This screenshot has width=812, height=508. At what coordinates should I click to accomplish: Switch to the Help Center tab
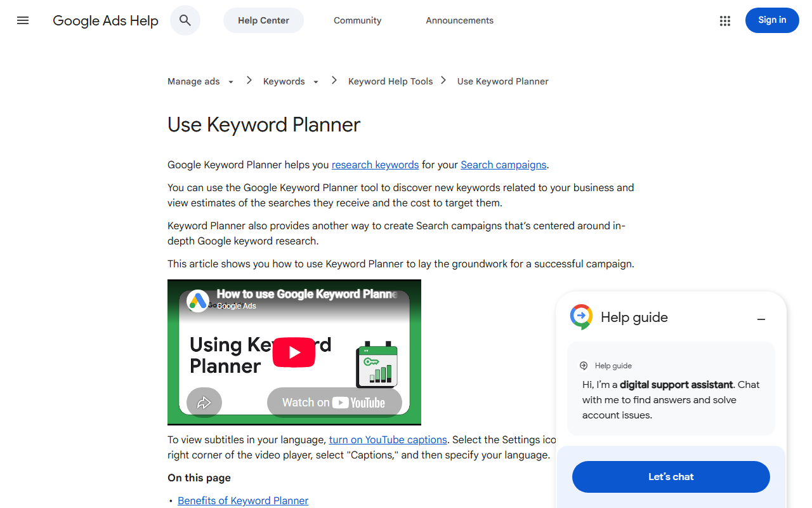[263, 20]
